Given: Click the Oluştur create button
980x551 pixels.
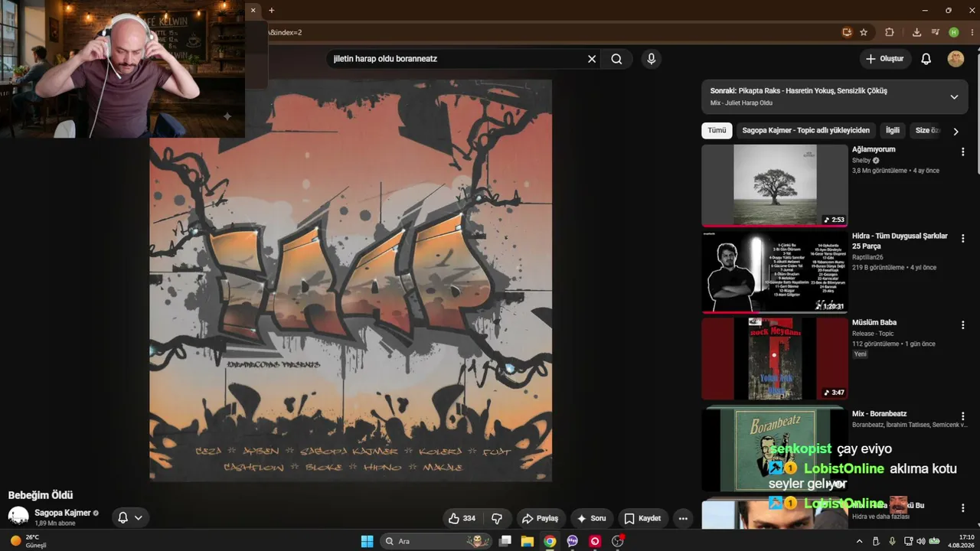Looking at the screenshot, I should coord(885,59).
